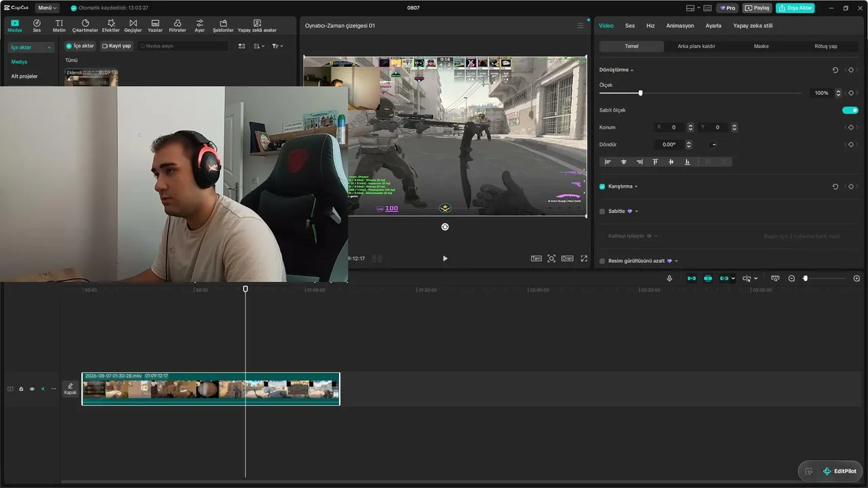Image resolution: width=868 pixels, height=488 pixels.
Task: Click the Kayıt yap record button
Action: pyautogui.click(x=117, y=46)
